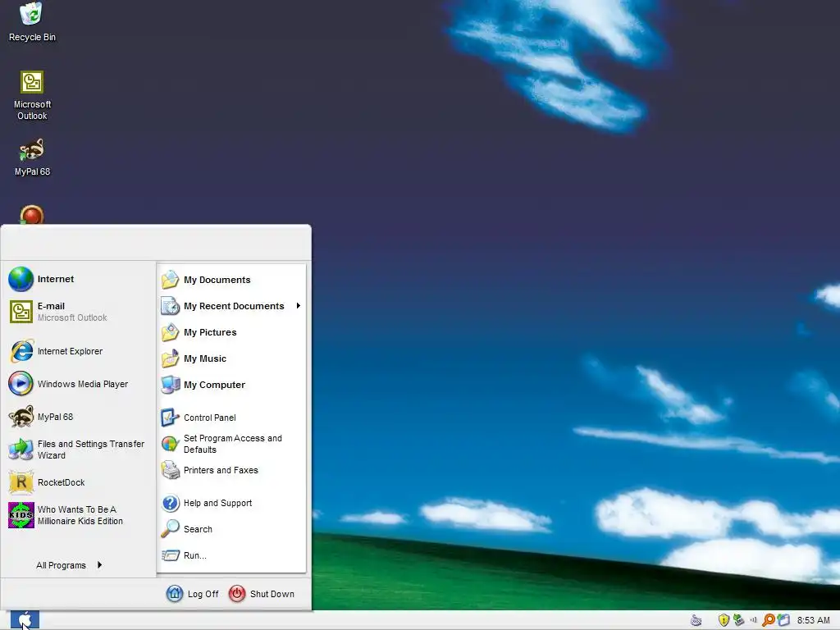Open My Pictures folder
This screenshot has height=630, width=840.
(x=231, y=332)
